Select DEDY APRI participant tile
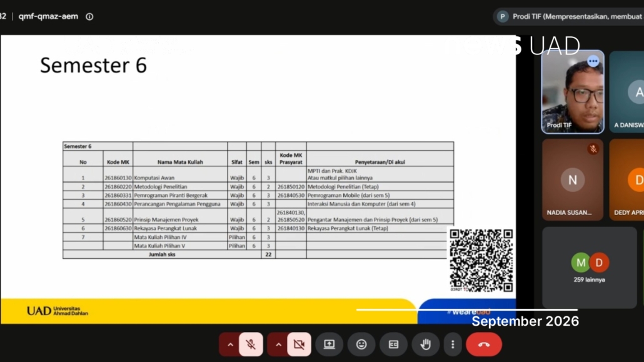The image size is (644, 362). (x=626, y=179)
